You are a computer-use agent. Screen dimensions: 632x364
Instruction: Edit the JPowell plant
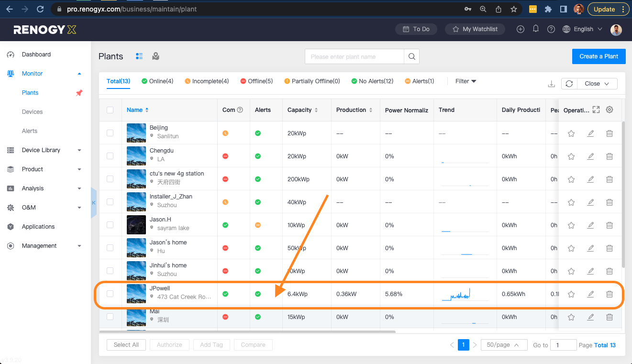point(591,294)
